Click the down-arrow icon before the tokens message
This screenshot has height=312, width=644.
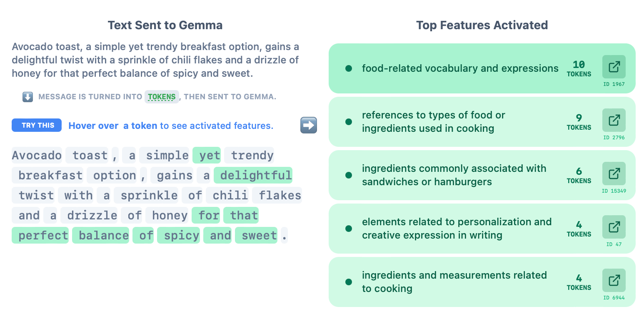27,96
